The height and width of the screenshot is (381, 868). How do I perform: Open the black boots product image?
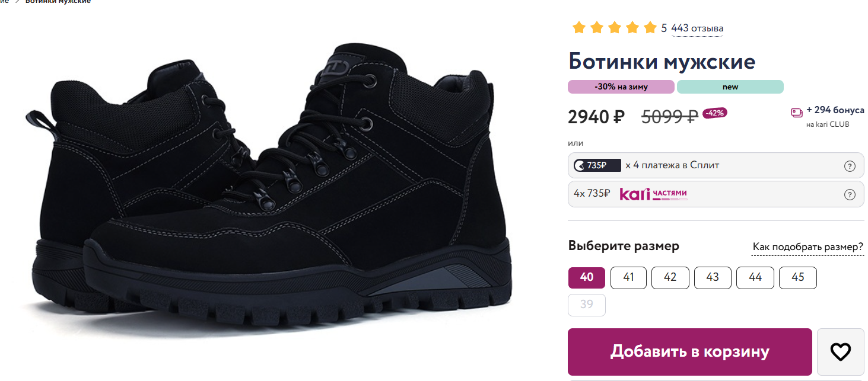(x=267, y=190)
